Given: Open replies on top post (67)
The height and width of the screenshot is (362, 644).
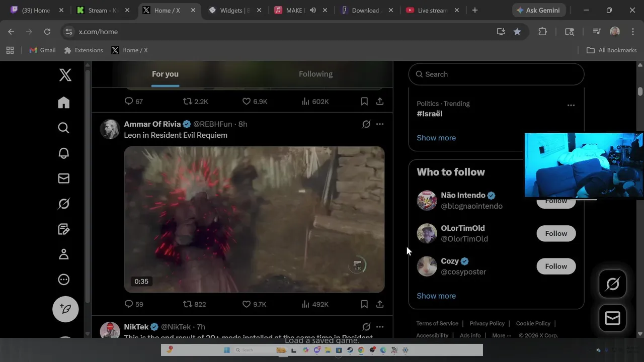Looking at the screenshot, I should [x=134, y=102].
